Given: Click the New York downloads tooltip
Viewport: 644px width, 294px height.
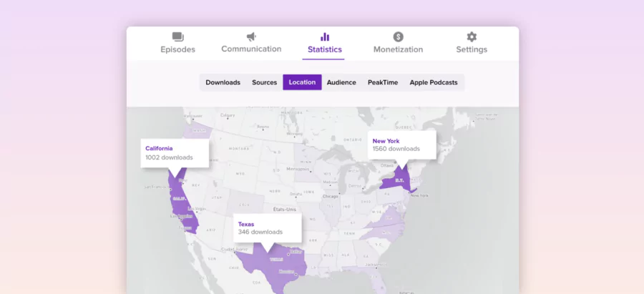Looking at the screenshot, I should click(x=401, y=145).
